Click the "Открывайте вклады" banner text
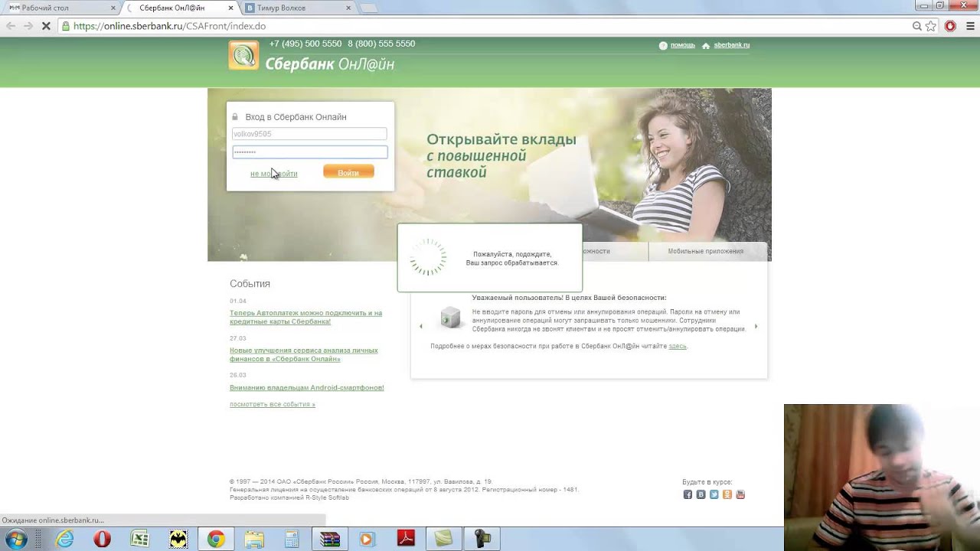The height and width of the screenshot is (551, 980). [501, 140]
